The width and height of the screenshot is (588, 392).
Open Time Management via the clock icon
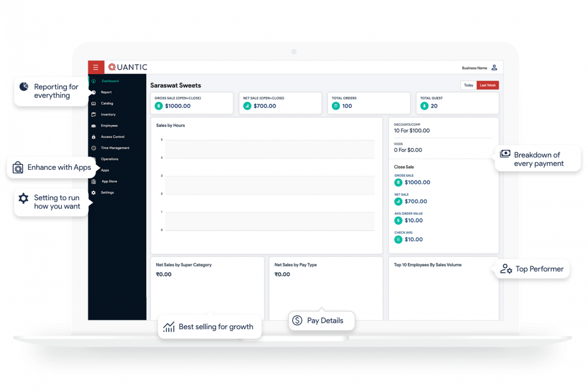[95, 148]
